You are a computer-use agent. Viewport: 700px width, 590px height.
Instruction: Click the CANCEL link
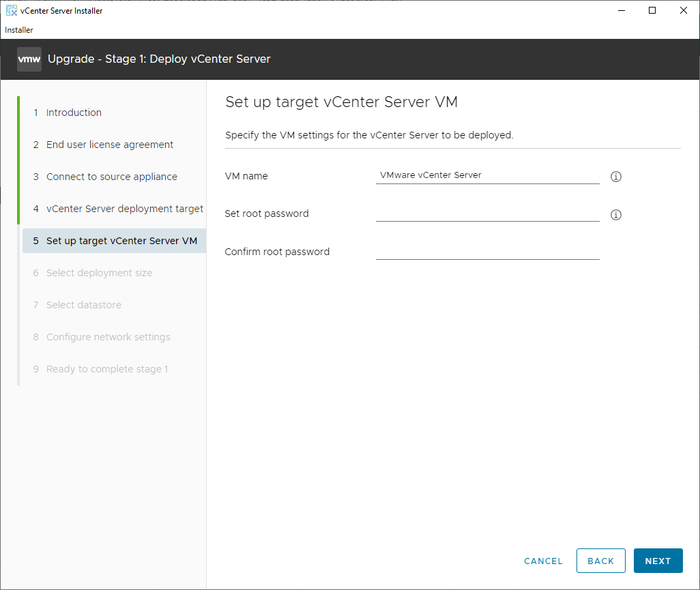click(543, 561)
